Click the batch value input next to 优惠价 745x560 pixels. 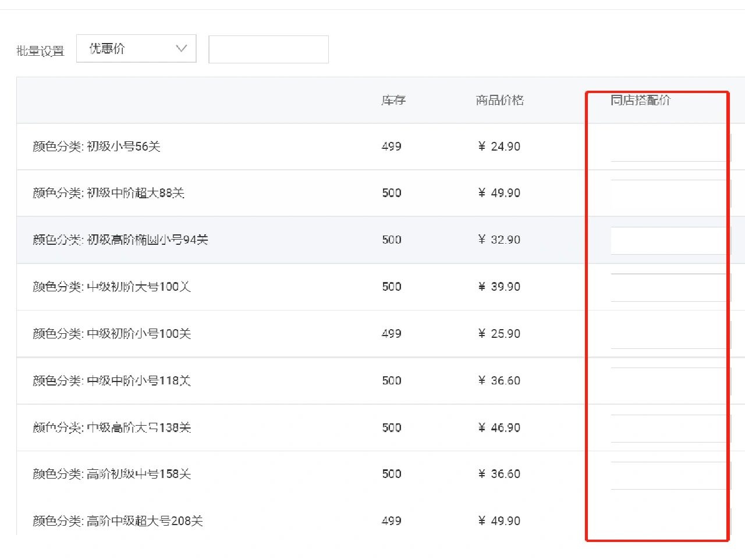[268, 49]
